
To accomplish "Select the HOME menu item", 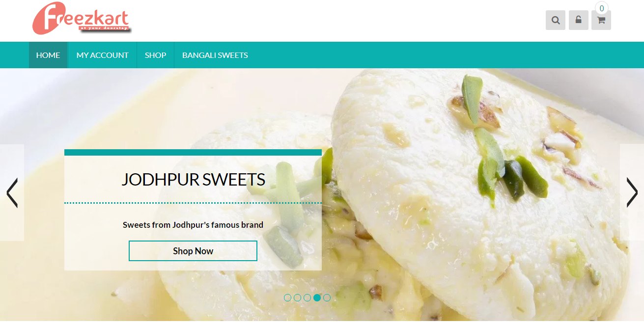I will (x=48, y=55).
